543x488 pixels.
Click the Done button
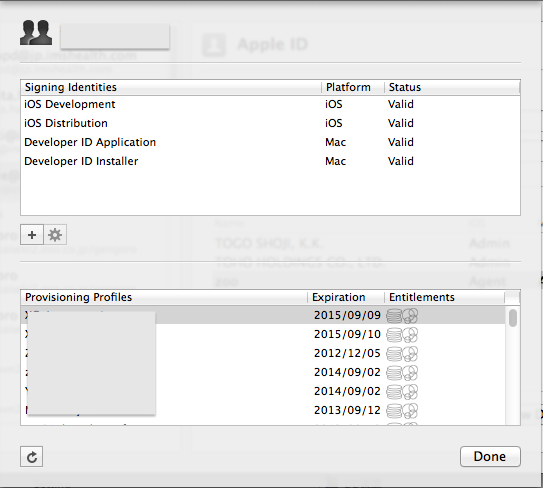[x=490, y=456]
